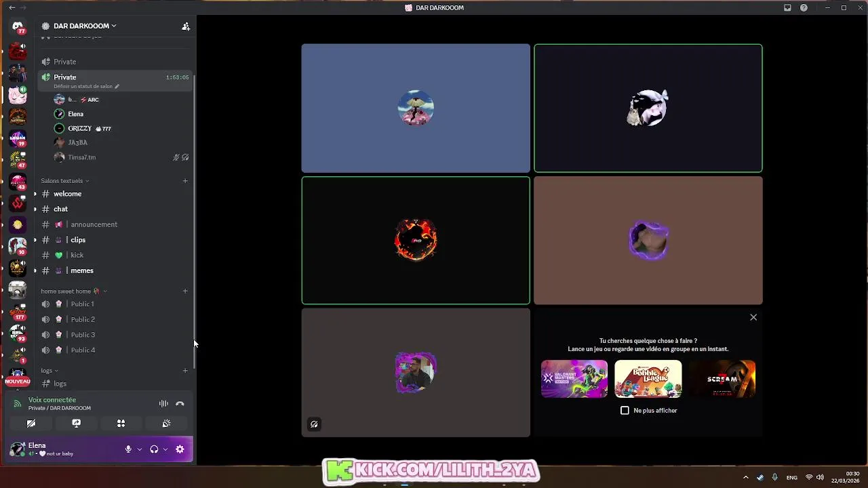Mute microphone in user panel

click(128, 449)
